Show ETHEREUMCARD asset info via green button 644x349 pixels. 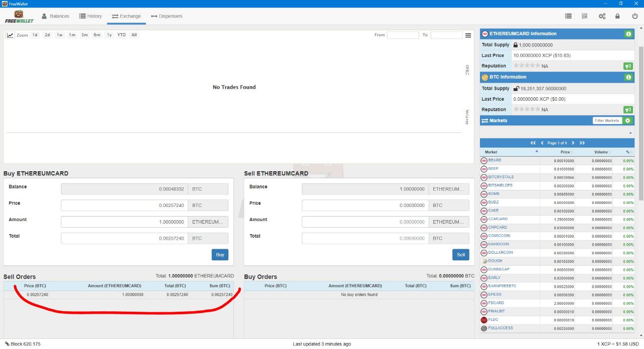click(x=628, y=34)
